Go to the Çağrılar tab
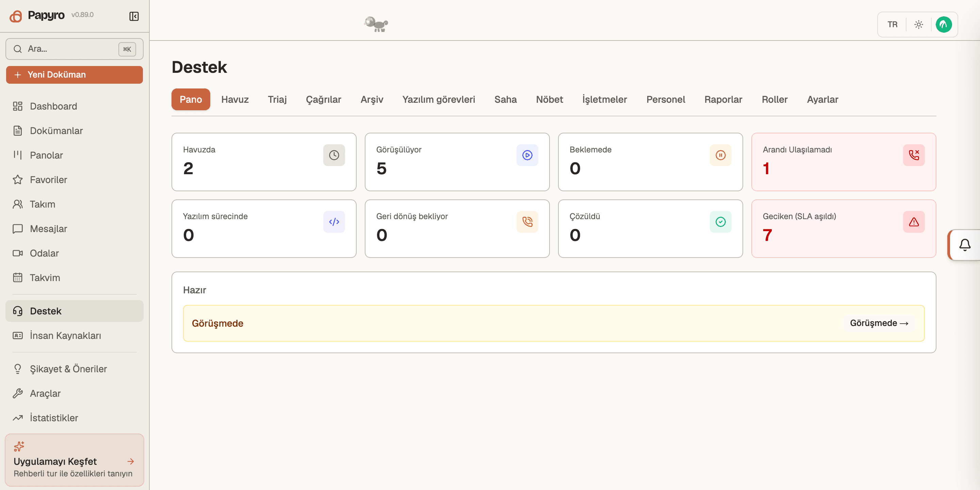Image resolution: width=980 pixels, height=490 pixels. coord(323,99)
